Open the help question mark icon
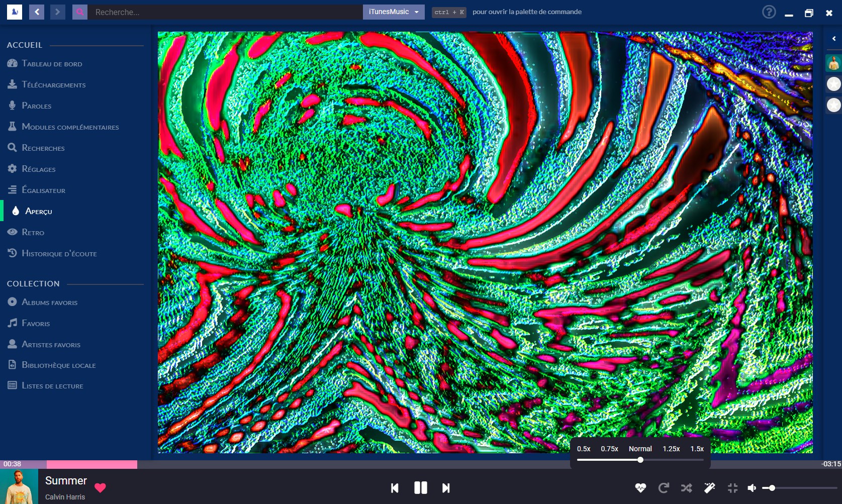The height and width of the screenshot is (504, 842). (x=769, y=12)
